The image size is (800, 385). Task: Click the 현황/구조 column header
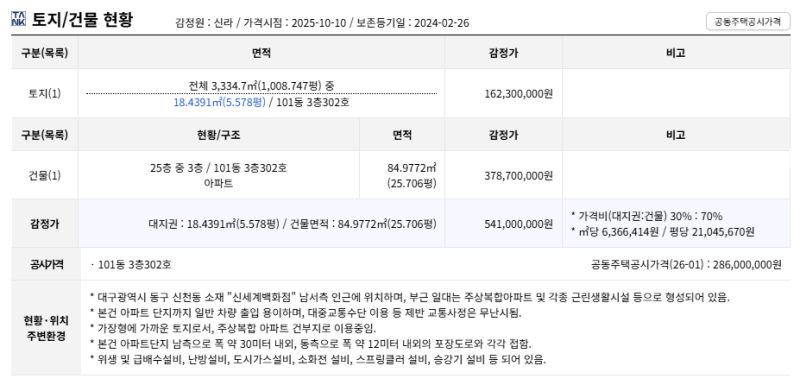(218, 135)
